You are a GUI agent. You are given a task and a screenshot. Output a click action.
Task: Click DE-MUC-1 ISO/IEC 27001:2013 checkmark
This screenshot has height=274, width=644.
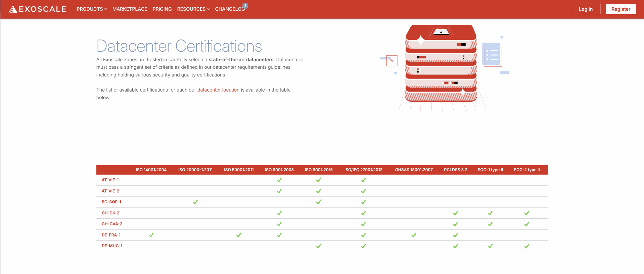[364, 246]
